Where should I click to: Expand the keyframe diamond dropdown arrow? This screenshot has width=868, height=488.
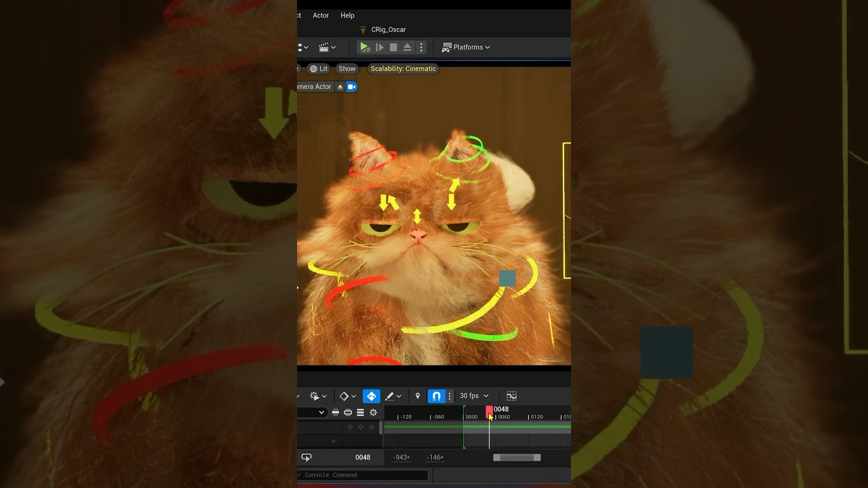(x=353, y=396)
